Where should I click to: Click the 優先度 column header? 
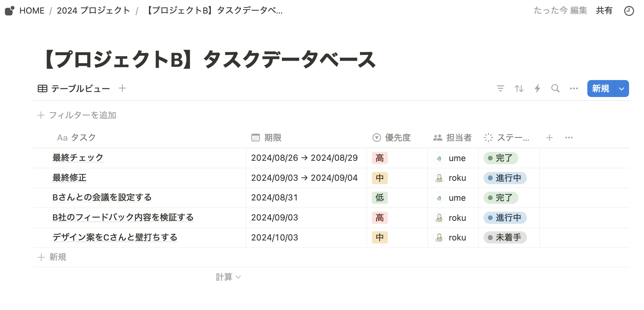392,137
